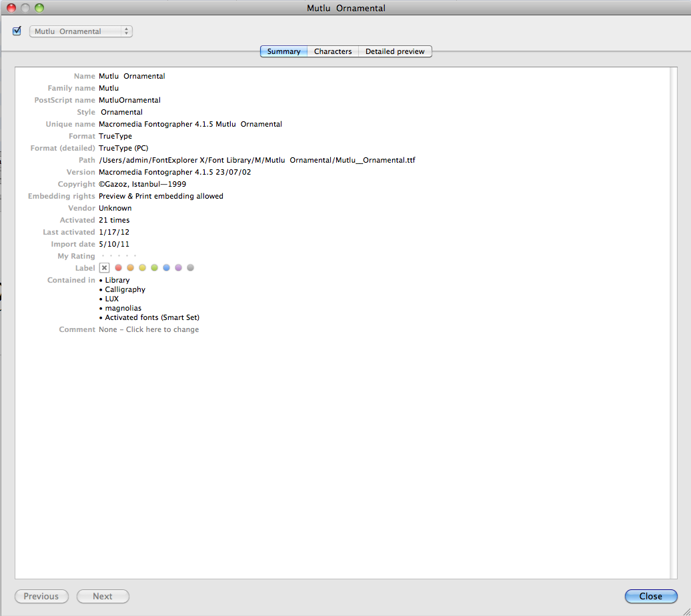Select Activated fonts (Smart Set) entry
Image resolution: width=691 pixels, height=616 pixels.
point(152,317)
